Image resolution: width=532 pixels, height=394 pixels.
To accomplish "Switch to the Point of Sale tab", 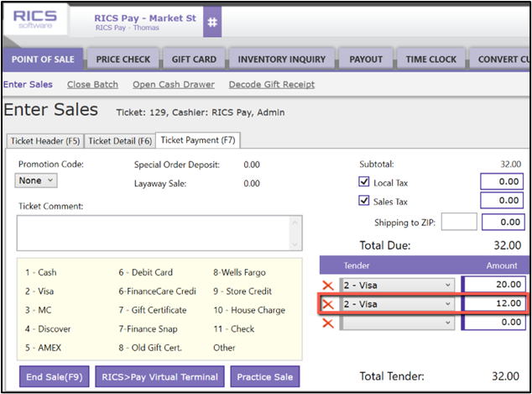I will (x=43, y=59).
